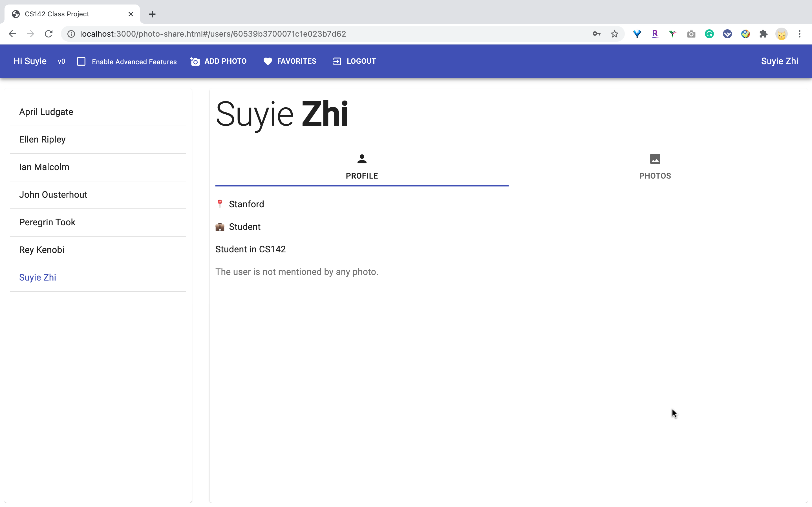Open the browser extensions dropdown
The width and height of the screenshot is (812, 507).
point(764,34)
